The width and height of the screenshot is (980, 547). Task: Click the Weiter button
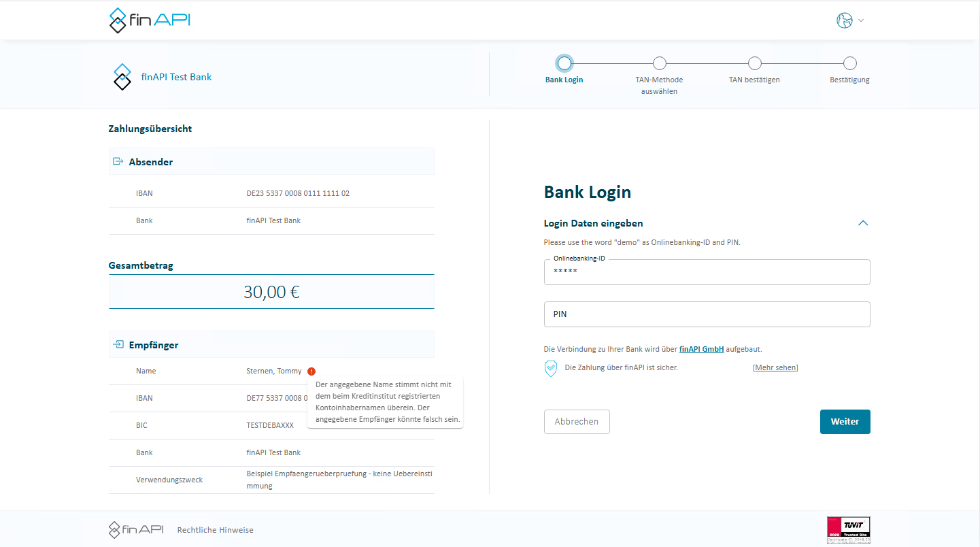click(845, 422)
